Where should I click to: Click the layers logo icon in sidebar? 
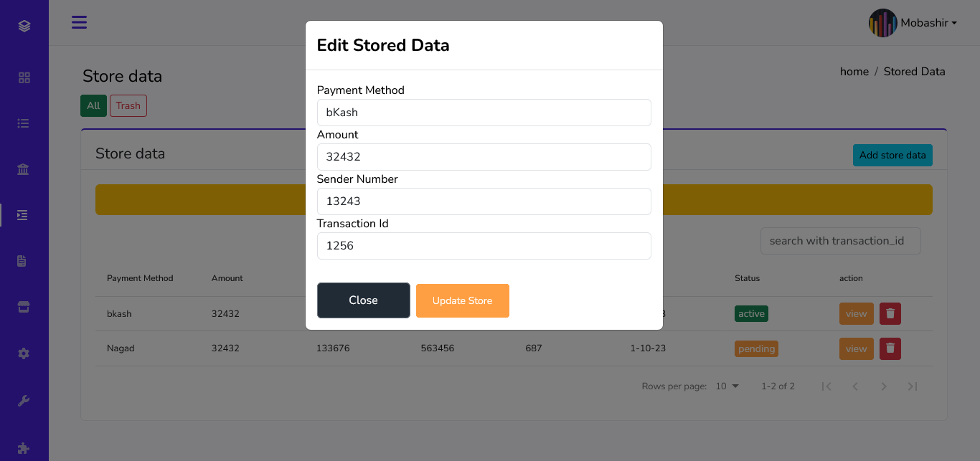[x=24, y=27]
